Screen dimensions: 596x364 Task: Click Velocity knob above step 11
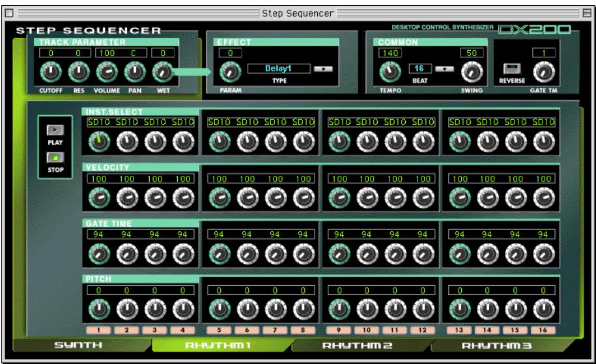(395, 198)
